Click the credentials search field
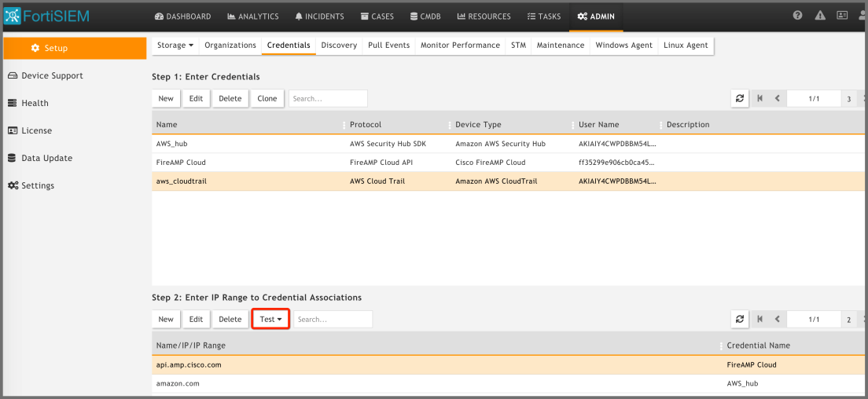The image size is (868, 399). point(328,98)
